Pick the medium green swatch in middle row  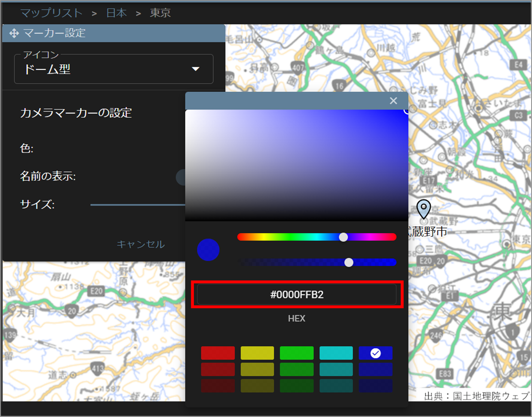point(297,369)
